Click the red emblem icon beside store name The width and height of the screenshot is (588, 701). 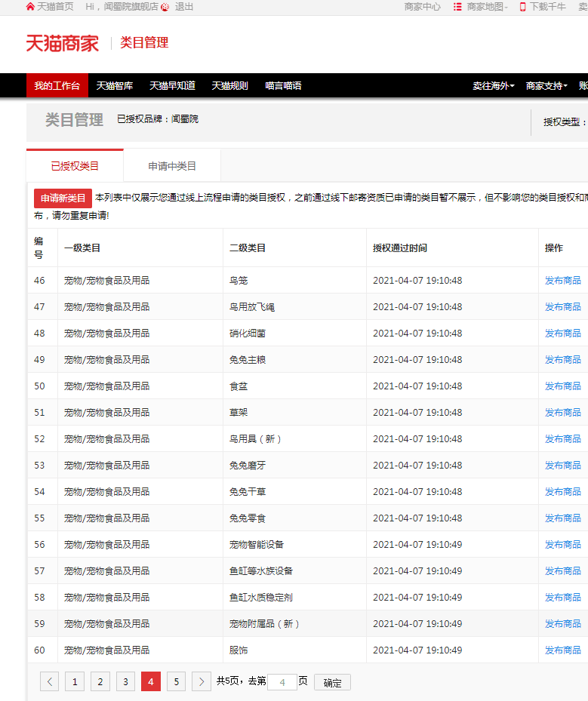165,7
